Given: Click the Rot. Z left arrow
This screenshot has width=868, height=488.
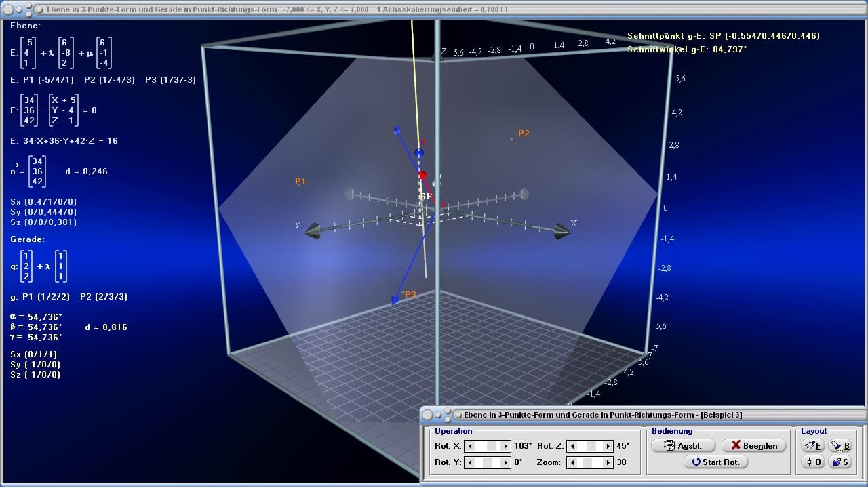Looking at the screenshot, I should coord(572,446).
